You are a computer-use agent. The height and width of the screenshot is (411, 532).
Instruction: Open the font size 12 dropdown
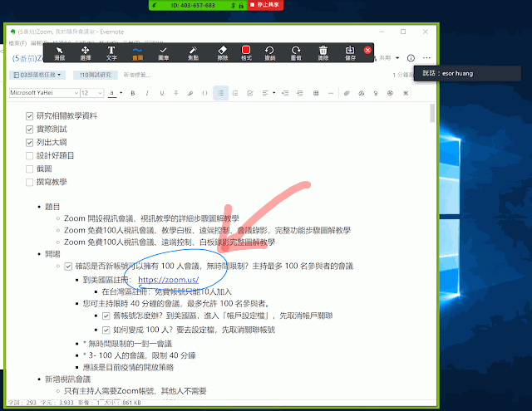point(91,93)
